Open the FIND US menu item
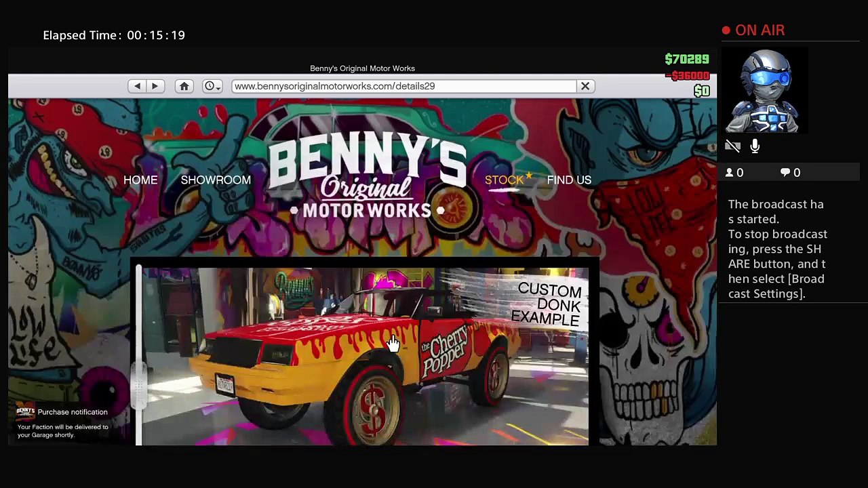 (x=569, y=180)
